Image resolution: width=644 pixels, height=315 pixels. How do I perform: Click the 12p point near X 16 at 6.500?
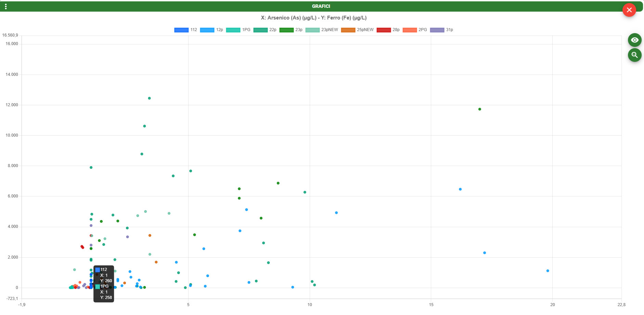coord(460,189)
